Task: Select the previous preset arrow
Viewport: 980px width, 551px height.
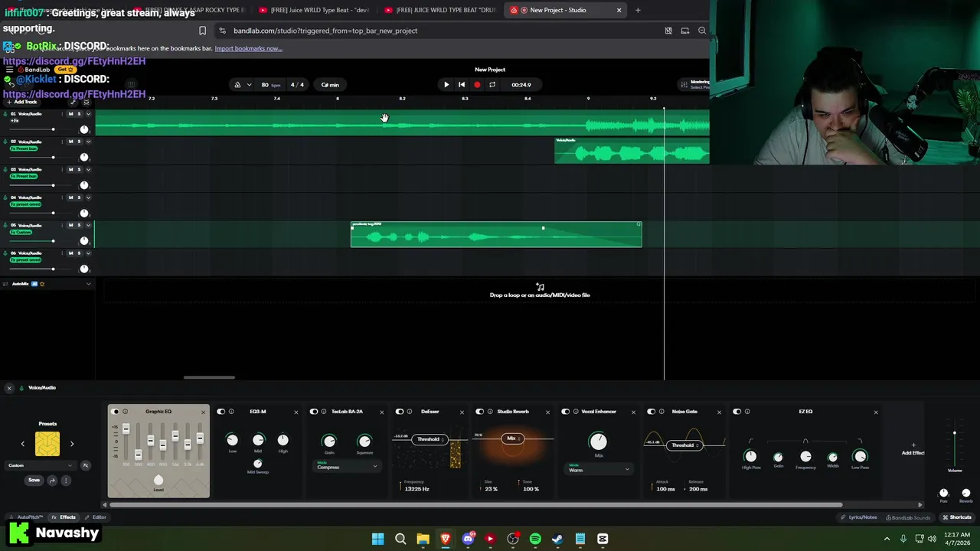Action: (22, 444)
